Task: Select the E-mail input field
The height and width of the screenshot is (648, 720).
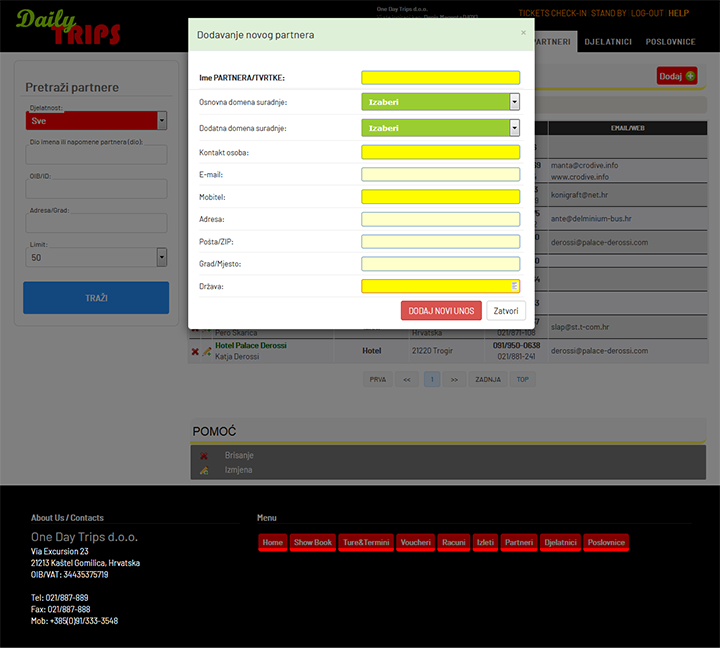Action: (440, 174)
